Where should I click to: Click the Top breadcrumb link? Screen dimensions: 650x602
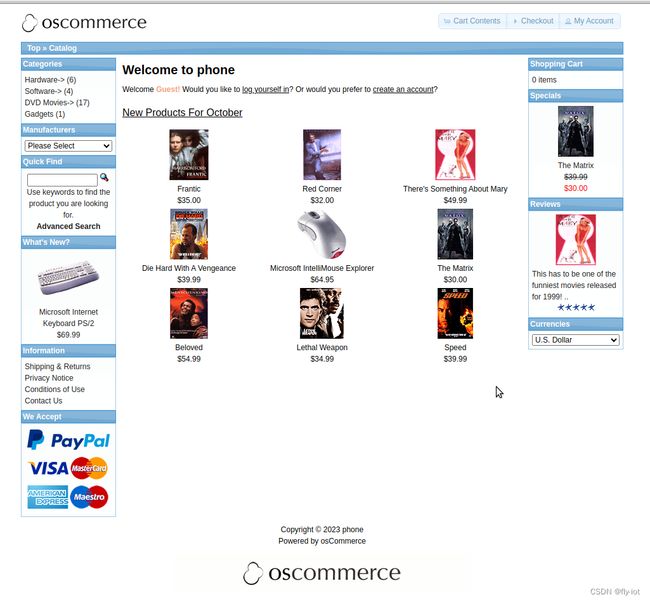click(34, 48)
